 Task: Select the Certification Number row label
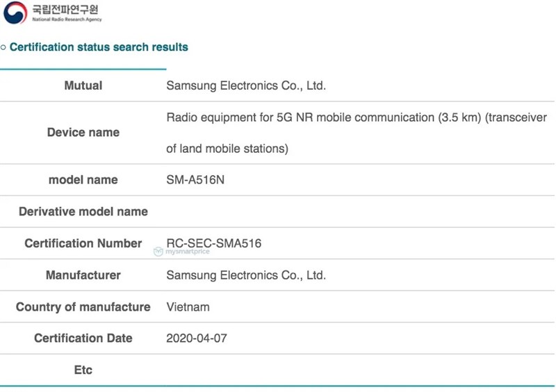pos(83,243)
